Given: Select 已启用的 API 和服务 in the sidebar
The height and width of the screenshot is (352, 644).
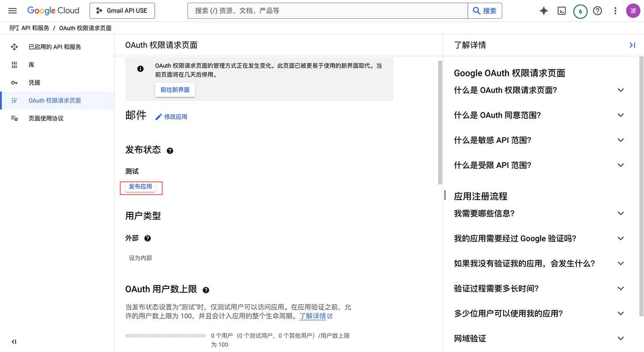Looking at the screenshot, I should point(57,47).
